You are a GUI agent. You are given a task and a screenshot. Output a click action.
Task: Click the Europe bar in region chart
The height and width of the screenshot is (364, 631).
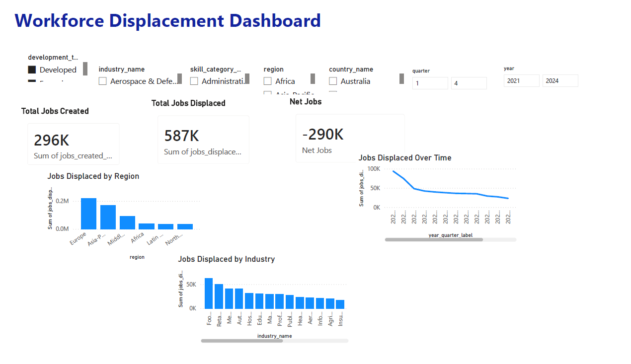pyautogui.click(x=88, y=214)
